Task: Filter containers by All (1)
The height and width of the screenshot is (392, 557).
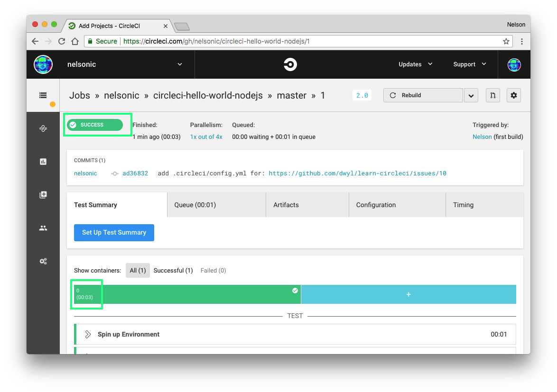Action: point(138,271)
